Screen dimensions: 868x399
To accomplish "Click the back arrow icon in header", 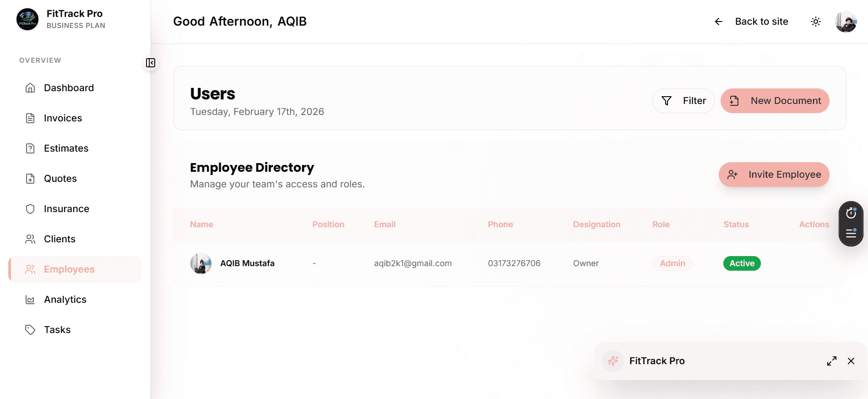I will coord(719,22).
